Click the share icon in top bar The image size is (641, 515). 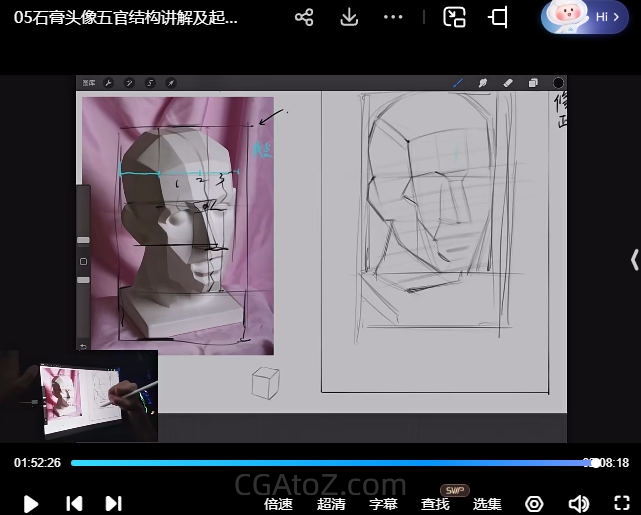pos(305,18)
